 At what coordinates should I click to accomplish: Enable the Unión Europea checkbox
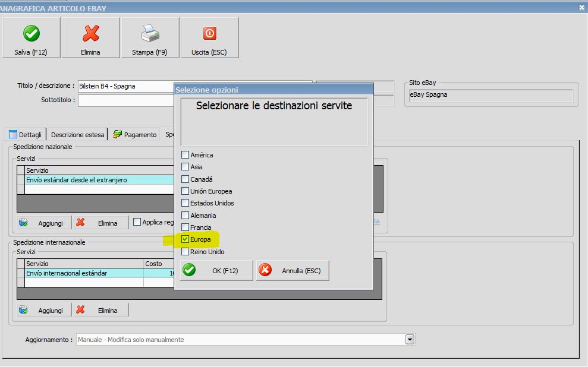click(185, 191)
